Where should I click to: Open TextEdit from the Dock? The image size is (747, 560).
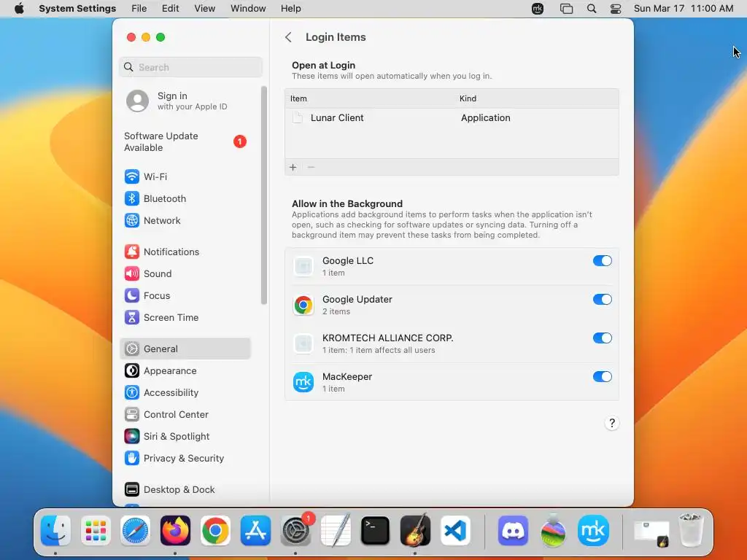tap(336, 530)
